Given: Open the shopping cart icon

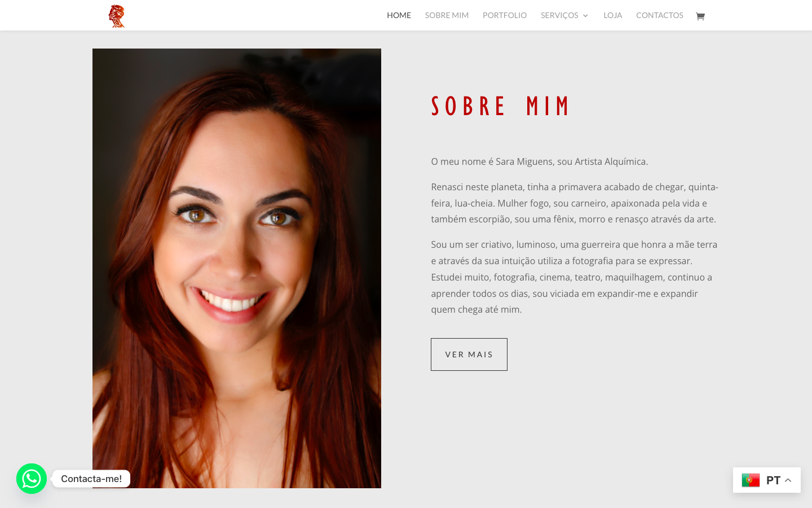Looking at the screenshot, I should point(700,16).
